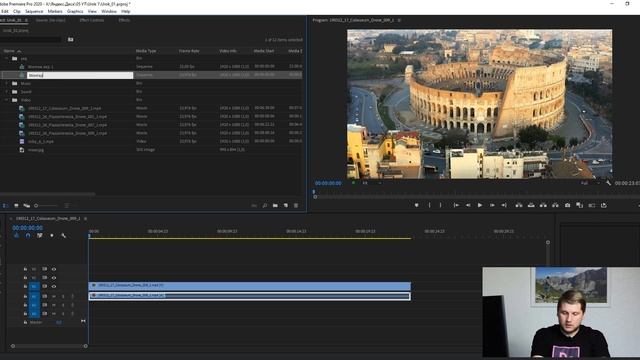The width and height of the screenshot is (640, 360).
Task: Toggle V2 track output eye
Action: [x=54, y=278]
